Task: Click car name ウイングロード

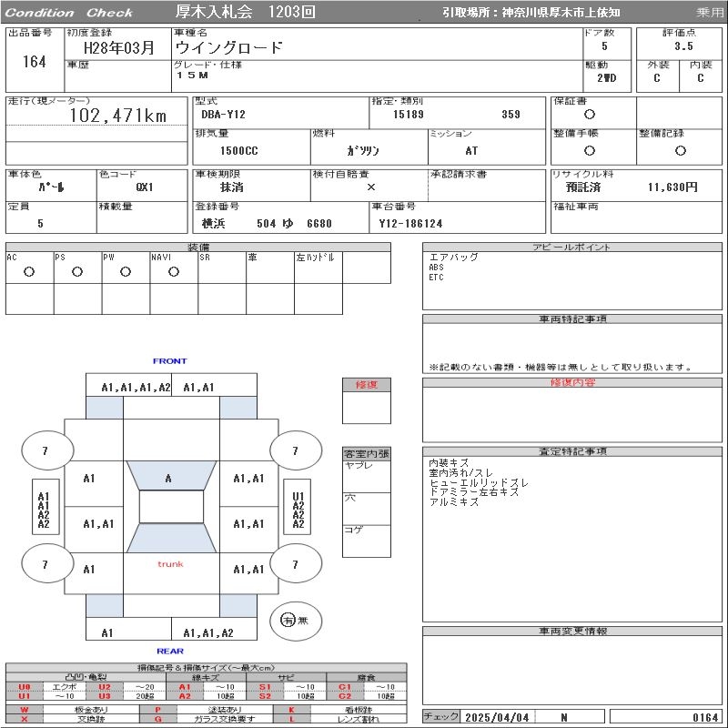Action: [x=229, y=47]
